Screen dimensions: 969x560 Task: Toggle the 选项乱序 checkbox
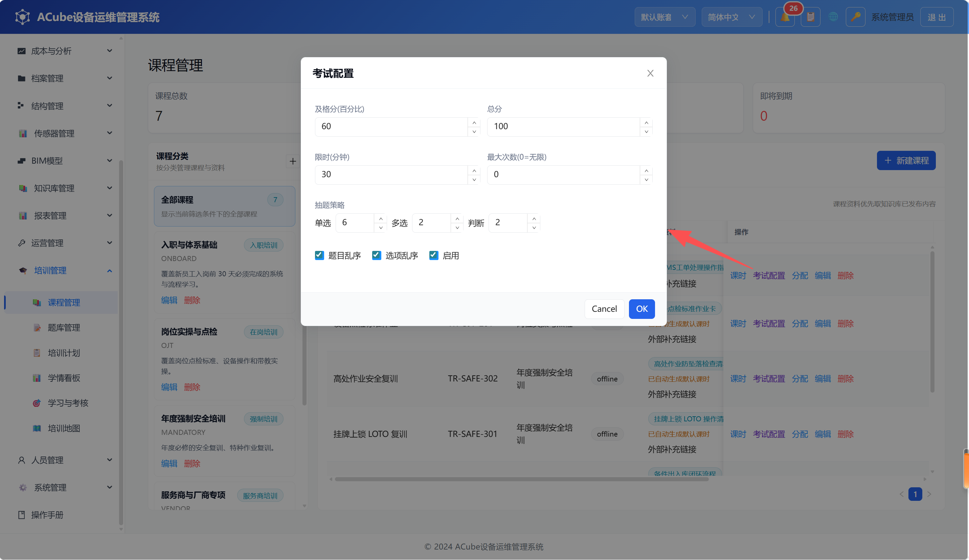tap(377, 255)
